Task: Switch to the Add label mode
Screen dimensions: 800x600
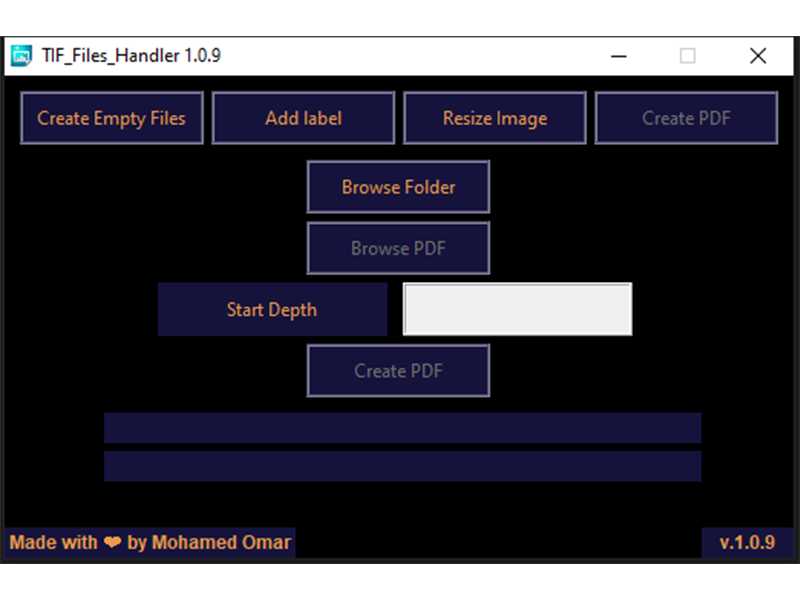Action: point(303,118)
